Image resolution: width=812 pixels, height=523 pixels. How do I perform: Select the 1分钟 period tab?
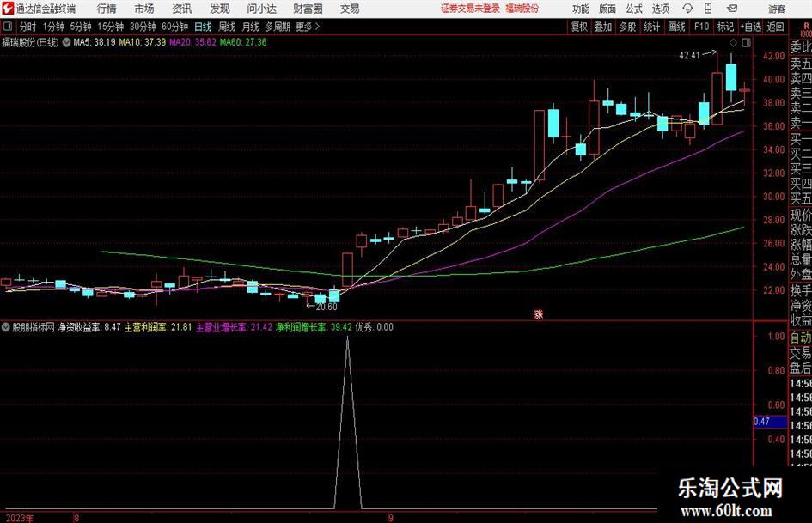tap(53, 27)
